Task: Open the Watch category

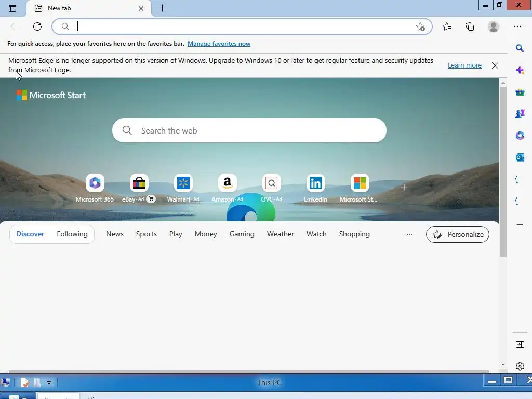Action: pos(316,234)
